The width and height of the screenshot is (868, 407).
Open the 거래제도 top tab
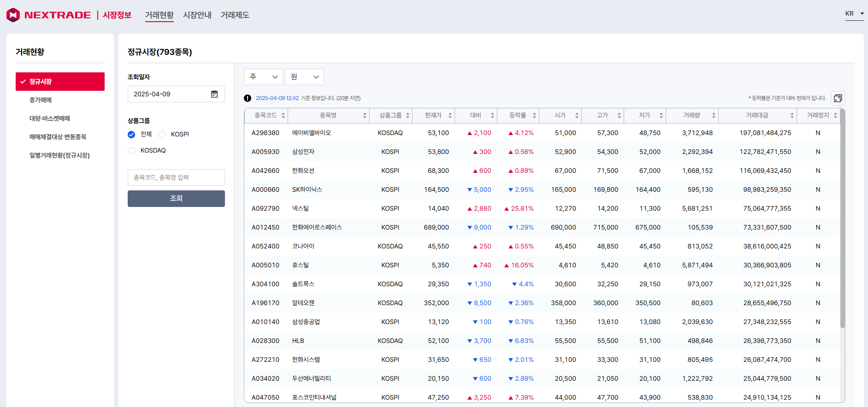[235, 15]
